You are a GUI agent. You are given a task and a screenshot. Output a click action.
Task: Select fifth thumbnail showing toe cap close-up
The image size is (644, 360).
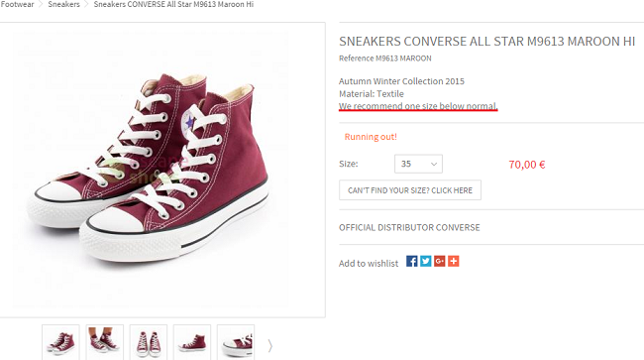click(x=236, y=343)
